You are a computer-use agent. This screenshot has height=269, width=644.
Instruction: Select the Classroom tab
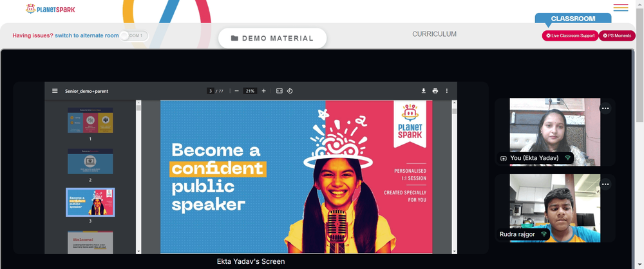573,19
